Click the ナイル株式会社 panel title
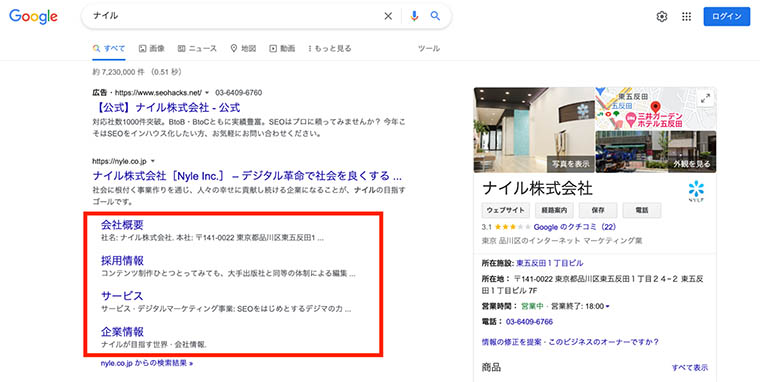This screenshot has height=382, width=760. [537, 188]
